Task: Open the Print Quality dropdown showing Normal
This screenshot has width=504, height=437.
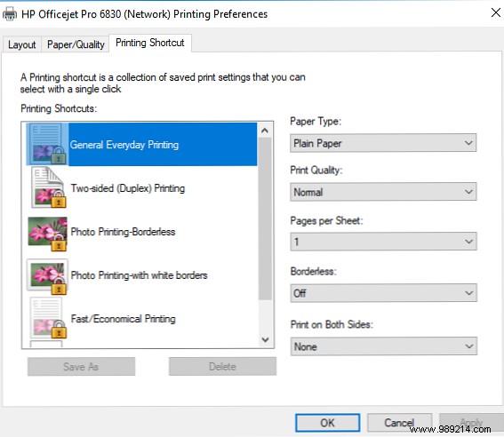Action: click(x=383, y=192)
